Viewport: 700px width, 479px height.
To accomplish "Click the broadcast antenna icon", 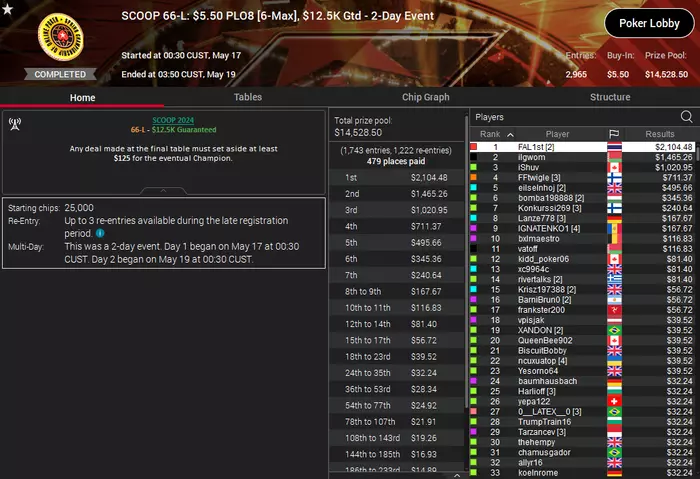I will tap(15, 124).
